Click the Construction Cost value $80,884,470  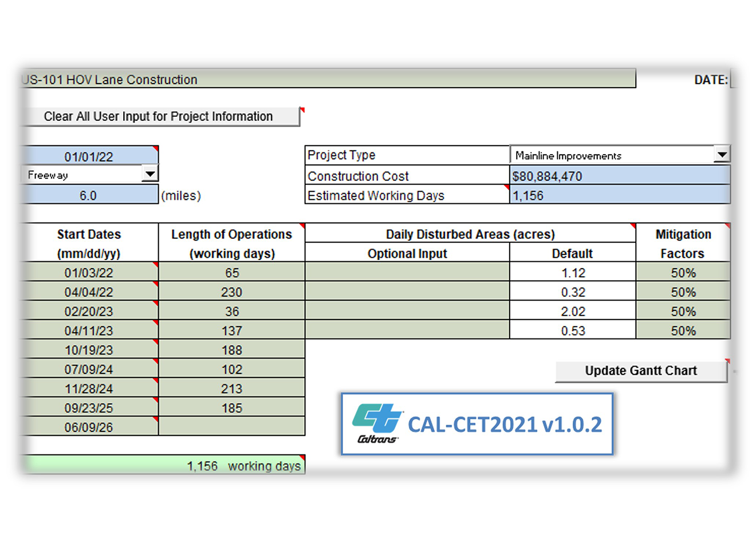(620, 175)
